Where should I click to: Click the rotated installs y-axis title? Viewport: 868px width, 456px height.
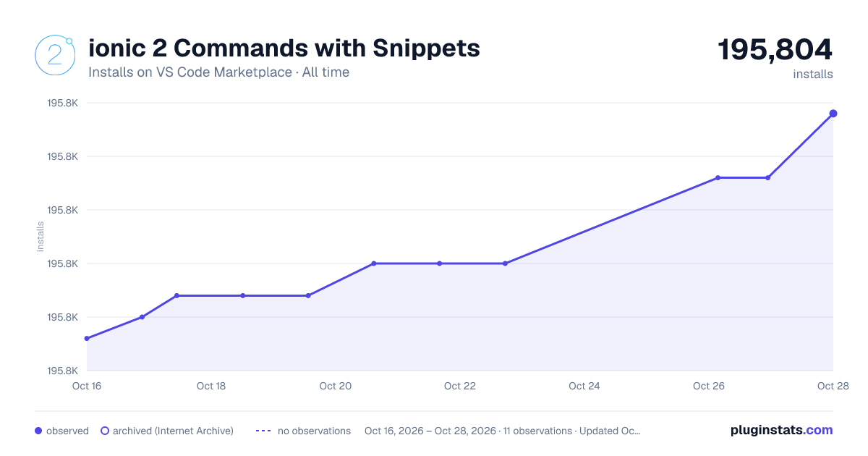(41, 237)
